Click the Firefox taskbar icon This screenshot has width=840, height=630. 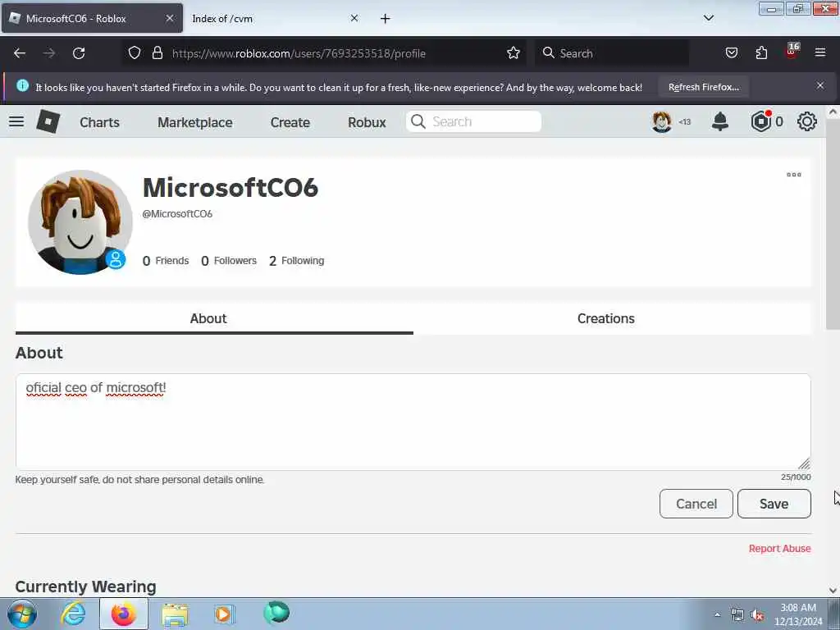(124, 614)
